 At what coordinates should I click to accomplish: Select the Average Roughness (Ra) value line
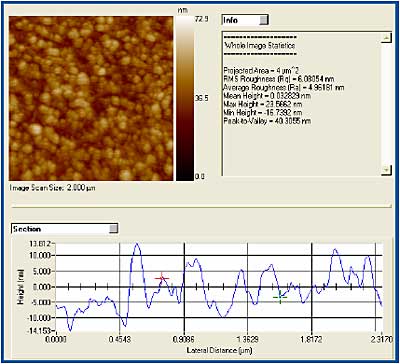(x=284, y=88)
